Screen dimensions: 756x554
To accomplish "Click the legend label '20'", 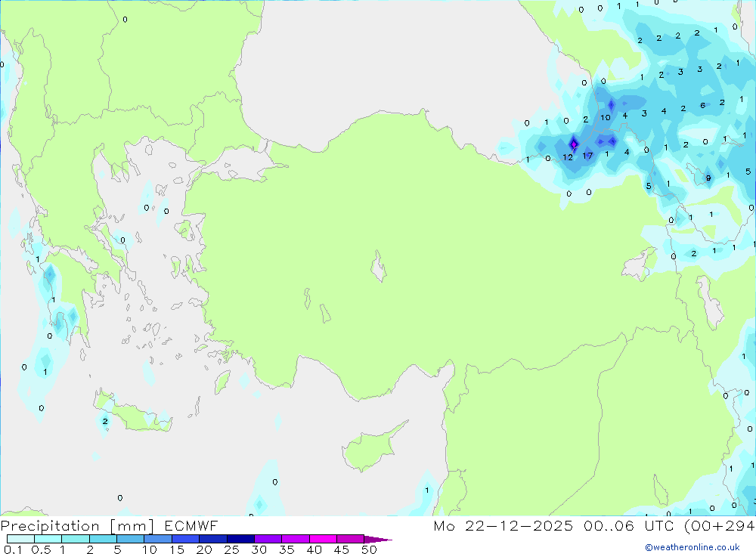I will coord(204,549).
